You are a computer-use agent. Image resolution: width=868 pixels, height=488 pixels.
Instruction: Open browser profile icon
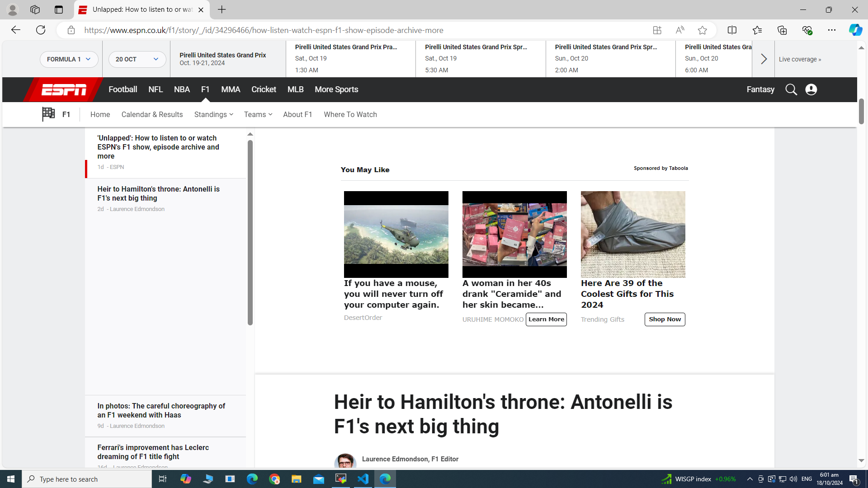point(13,9)
